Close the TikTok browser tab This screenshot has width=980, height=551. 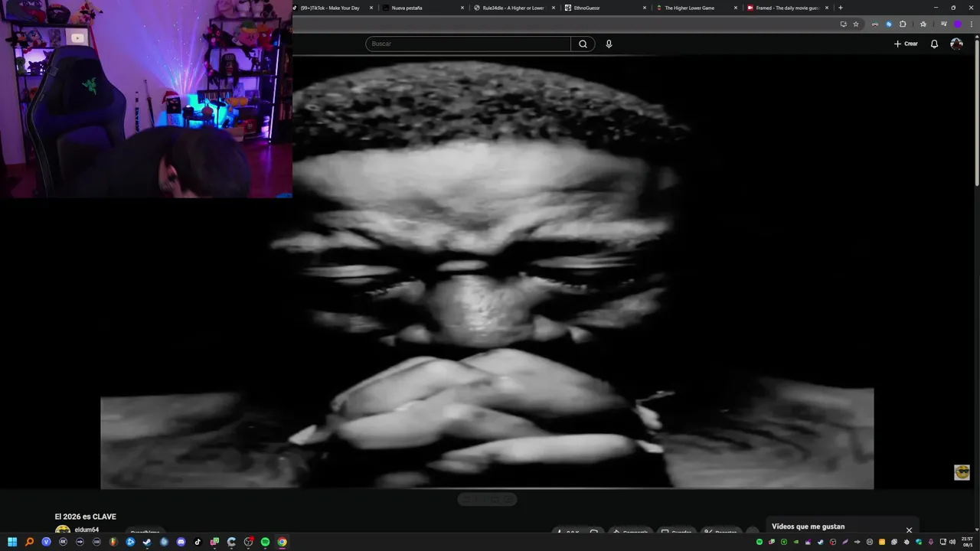(x=371, y=8)
